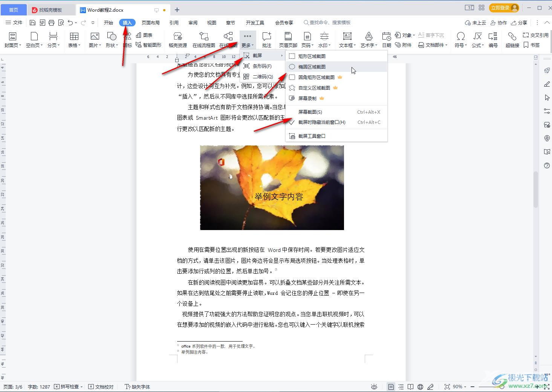552x392 pixels.
Task: Expand the More (更多) dropdown
Action: pos(248,40)
